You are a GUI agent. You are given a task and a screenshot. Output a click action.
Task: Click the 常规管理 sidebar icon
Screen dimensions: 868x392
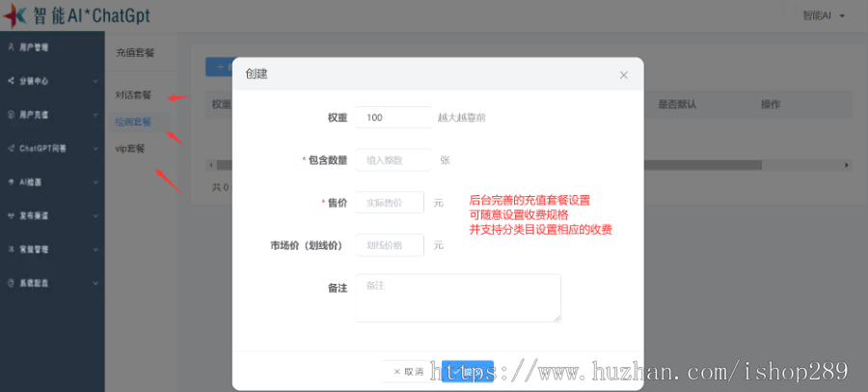click(x=11, y=249)
